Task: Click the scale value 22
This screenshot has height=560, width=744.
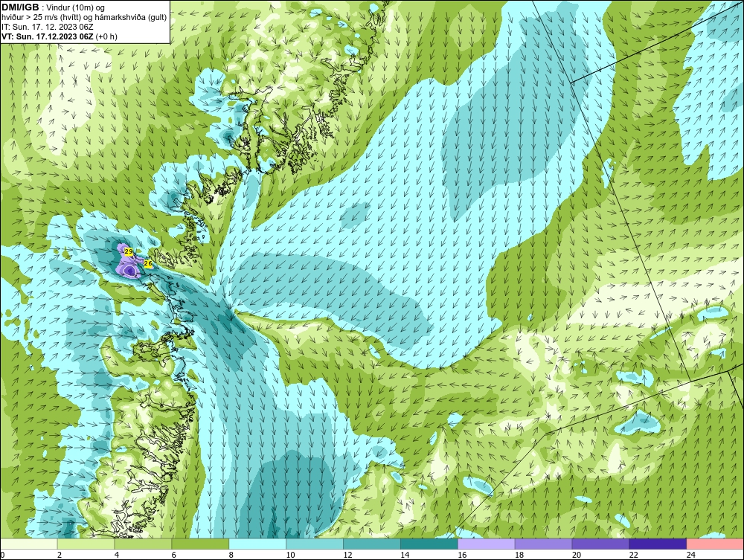Action: [x=633, y=555]
